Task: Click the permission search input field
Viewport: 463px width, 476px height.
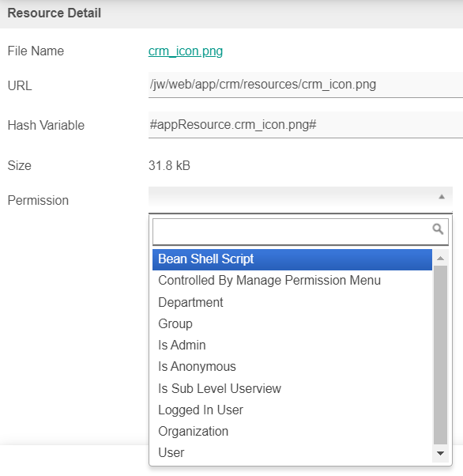Action: click(300, 232)
